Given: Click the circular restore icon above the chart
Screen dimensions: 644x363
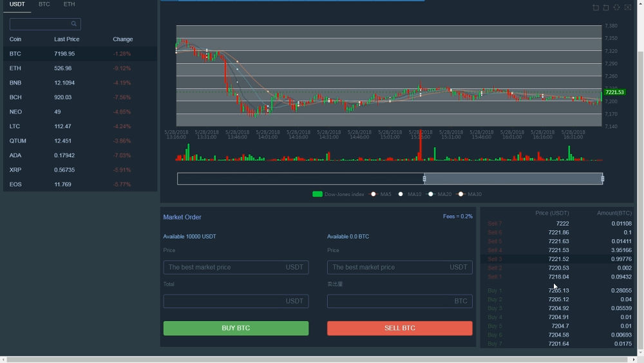Looking at the screenshot, I should 617,8.
